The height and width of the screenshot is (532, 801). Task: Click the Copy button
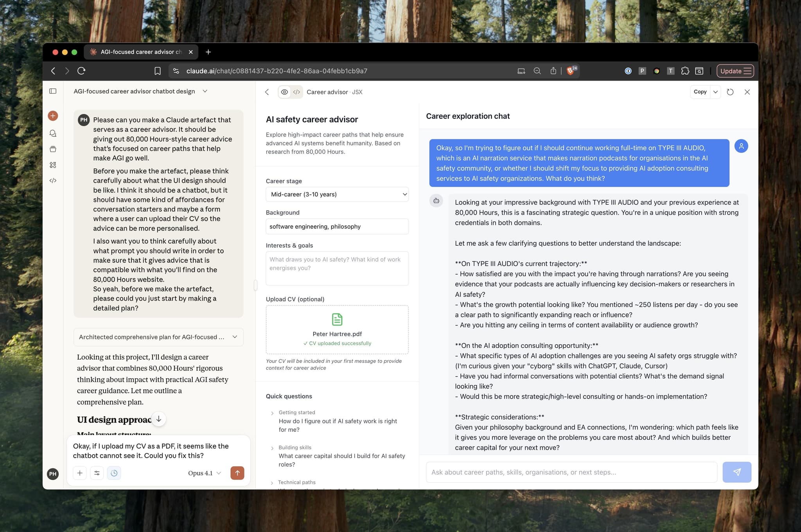[700, 92]
